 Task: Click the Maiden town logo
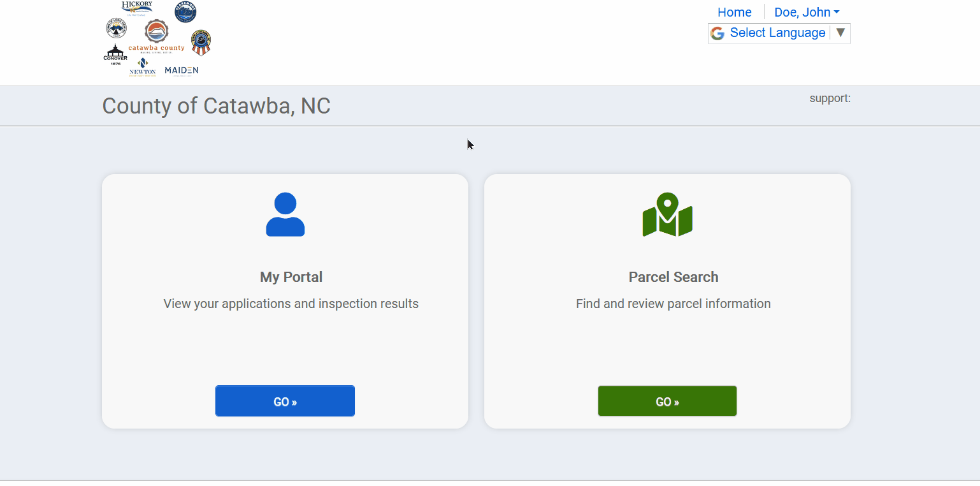point(182,70)
